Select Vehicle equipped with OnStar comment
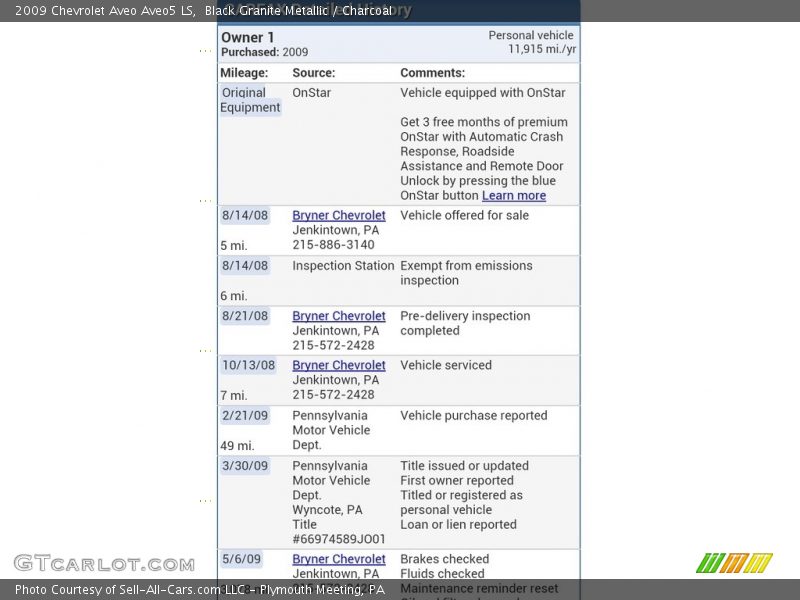800x600 pixels. coord(483,93)
